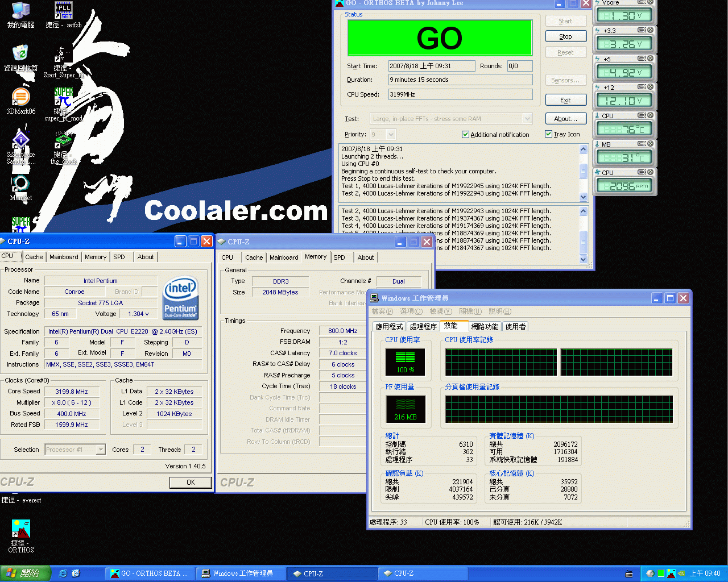The height and width of the screenshot is (582, 728).
Task: Activate the GO - ORTHOS BETA taskbar button
Action: pos(150,573)
